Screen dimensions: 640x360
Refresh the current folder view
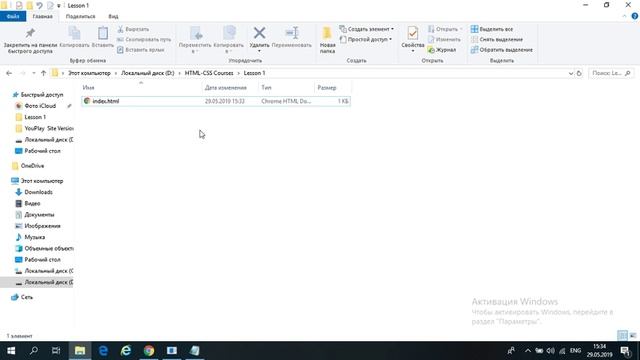pos(579,73)
